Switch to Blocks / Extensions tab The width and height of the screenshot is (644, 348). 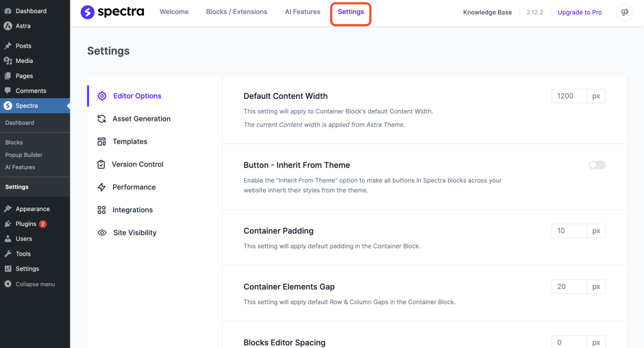click(x=236, y=12)
